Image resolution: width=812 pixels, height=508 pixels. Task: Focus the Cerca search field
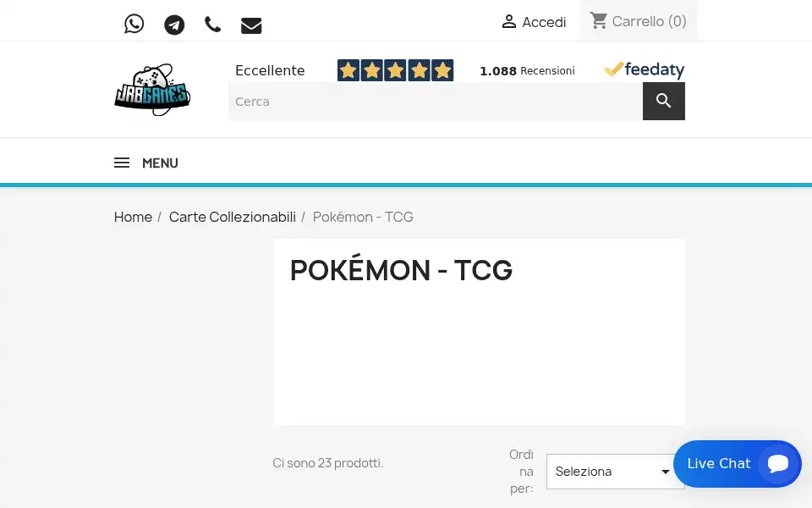[x=436, y=101]
